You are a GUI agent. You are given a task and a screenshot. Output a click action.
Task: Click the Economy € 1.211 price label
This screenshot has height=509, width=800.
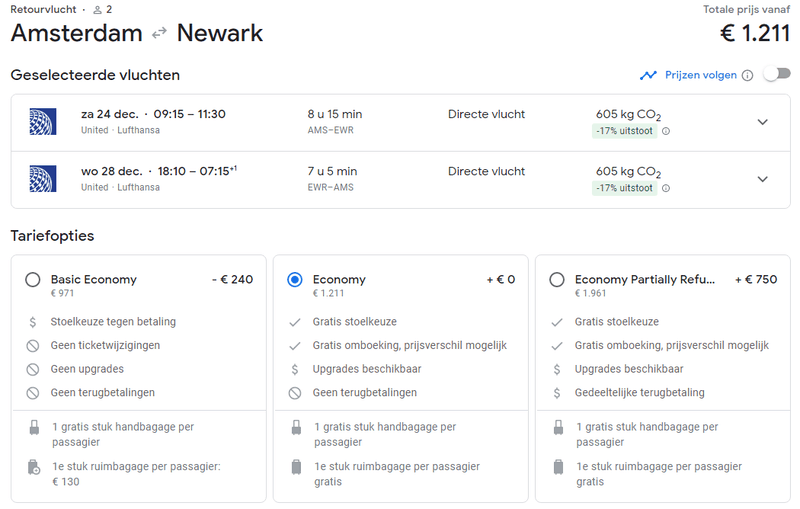coord(328,294)
